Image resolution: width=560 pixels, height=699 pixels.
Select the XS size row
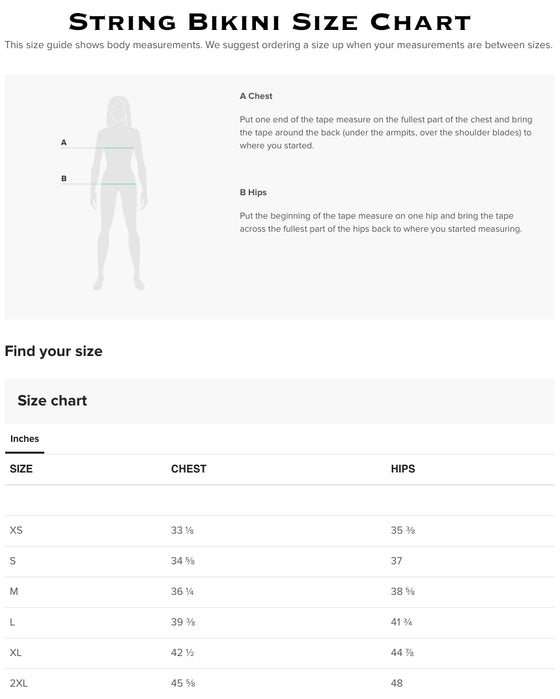[x=280, y=530]
